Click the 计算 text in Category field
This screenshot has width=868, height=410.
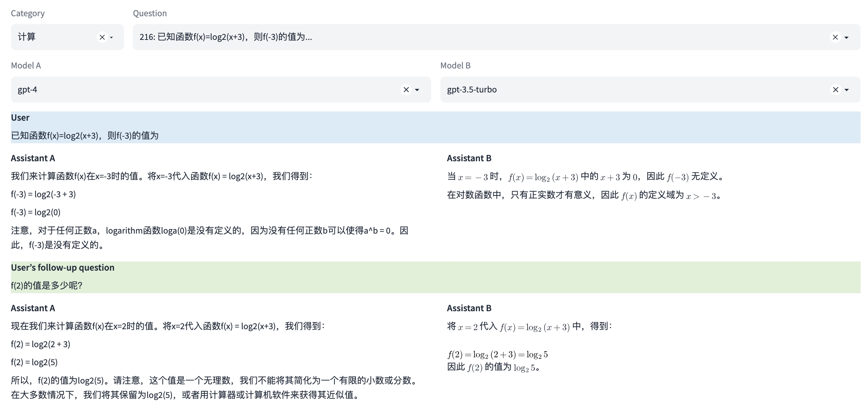coord(27,37)
